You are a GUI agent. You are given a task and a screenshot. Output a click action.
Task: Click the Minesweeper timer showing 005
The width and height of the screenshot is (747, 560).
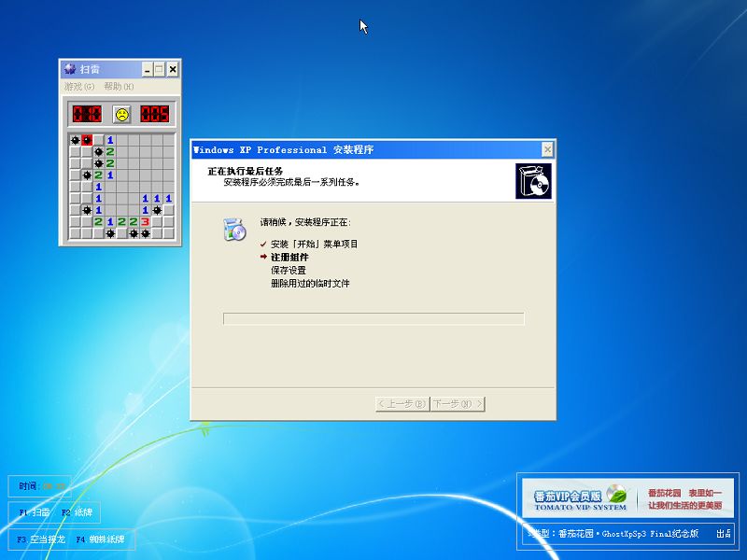[x=155, y=114]
